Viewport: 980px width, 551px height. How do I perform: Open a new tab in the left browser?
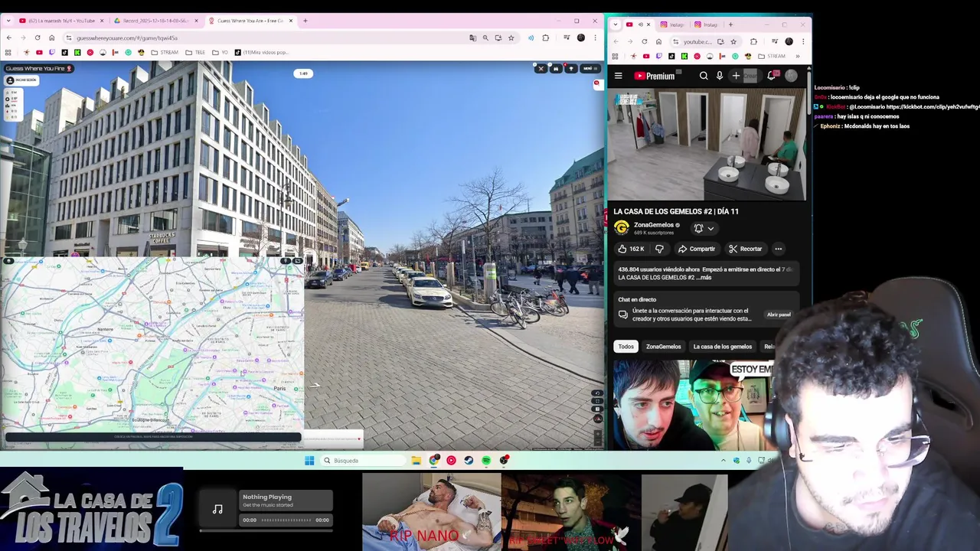pyautogui.click(x=305, y=21)
